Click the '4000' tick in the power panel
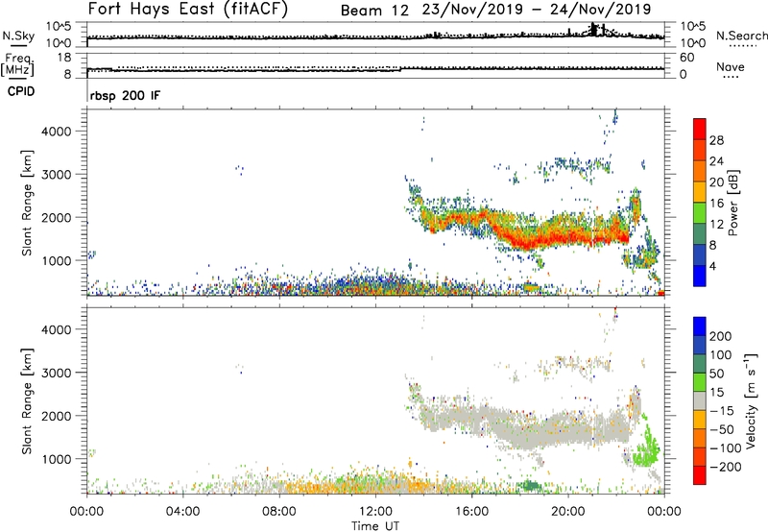Viewport: 768px width, 532px height. pos(56,132)
